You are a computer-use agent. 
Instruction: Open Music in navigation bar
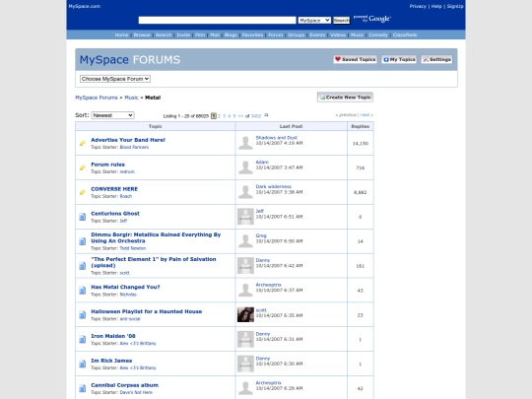tap(358, 34)
